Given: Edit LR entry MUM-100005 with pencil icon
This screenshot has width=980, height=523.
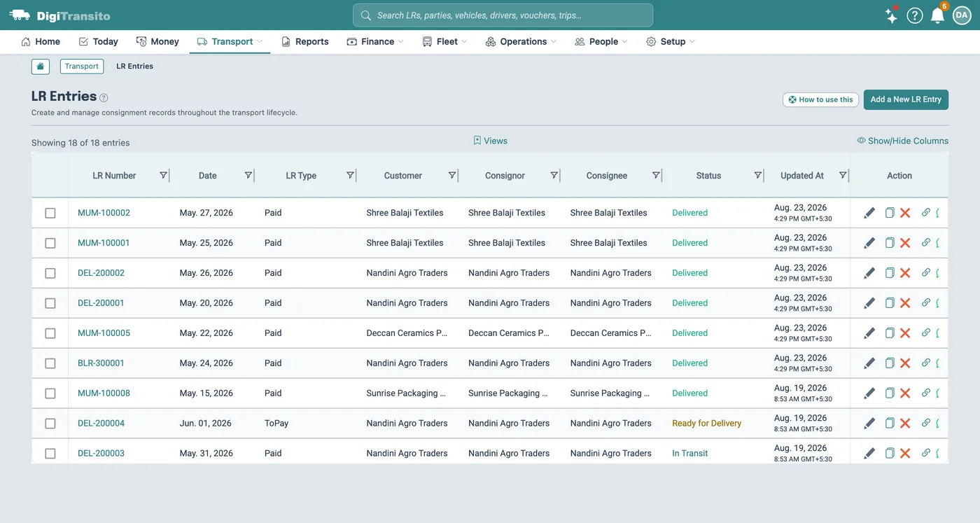Looking at the screenshot, I should pyautogui.click(x=869, y=333).
